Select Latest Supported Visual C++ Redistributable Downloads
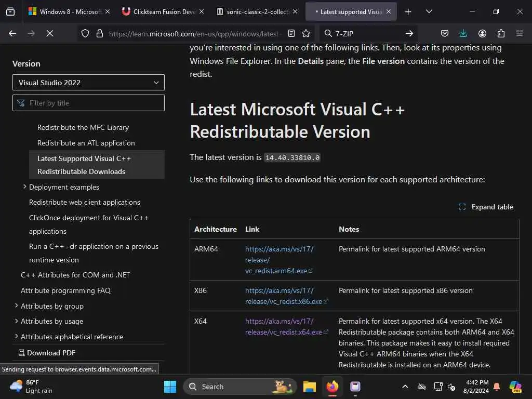This screenshot has width=532, height=399. 97,165
